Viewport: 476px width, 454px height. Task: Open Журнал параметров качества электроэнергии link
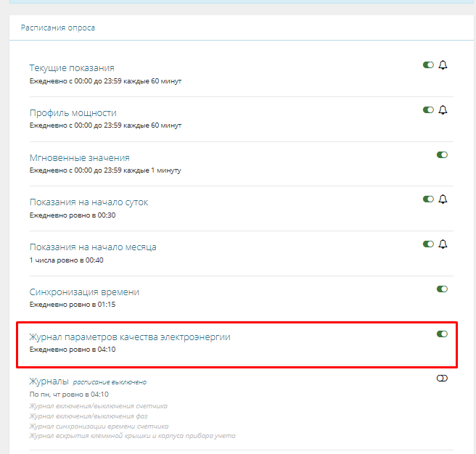click(130, 337)
